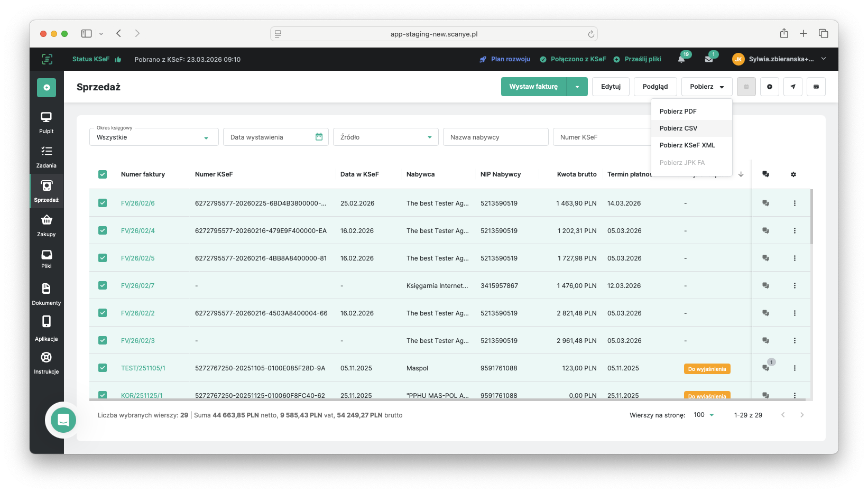Expand the Wystaw fakturę arrow menu
This screenshot has width=868, height=493.
tap(577, 87)
